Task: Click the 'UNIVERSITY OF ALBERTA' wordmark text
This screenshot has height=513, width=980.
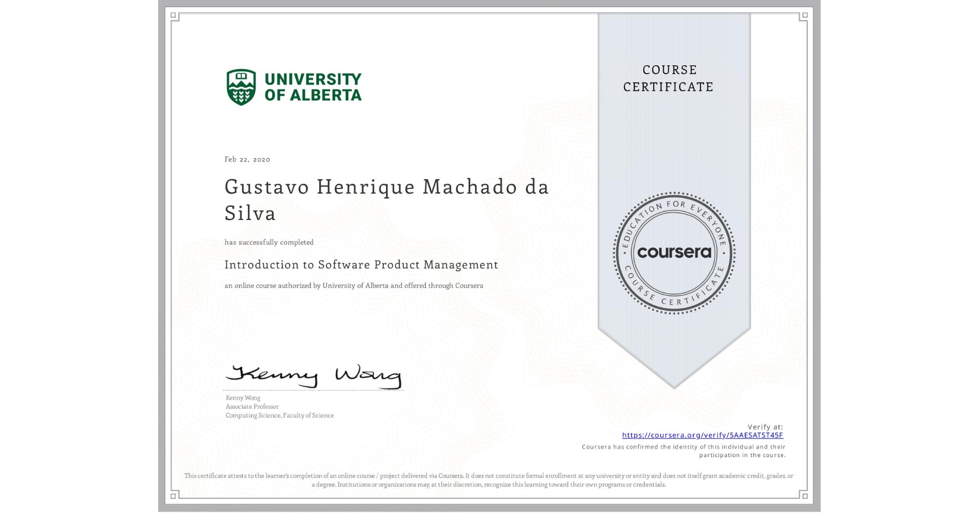Action: pos(313,87)
